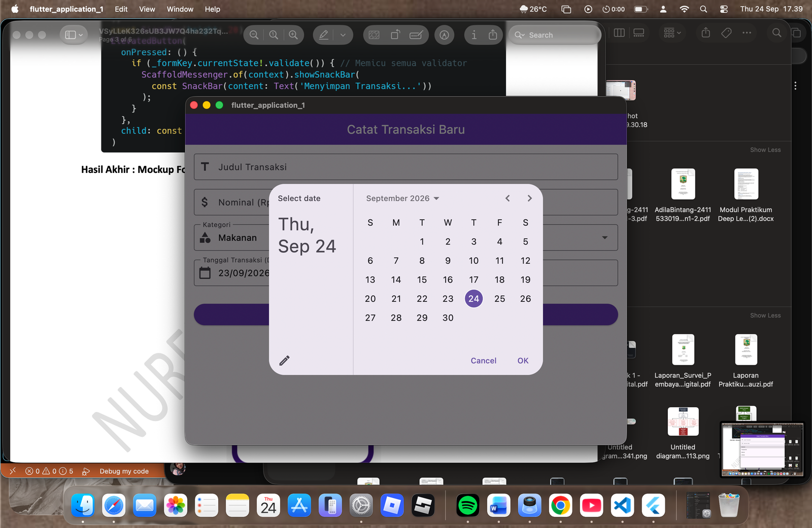Open Preview sidebar view dropdown
812x528 pixels.
point(74,35)
